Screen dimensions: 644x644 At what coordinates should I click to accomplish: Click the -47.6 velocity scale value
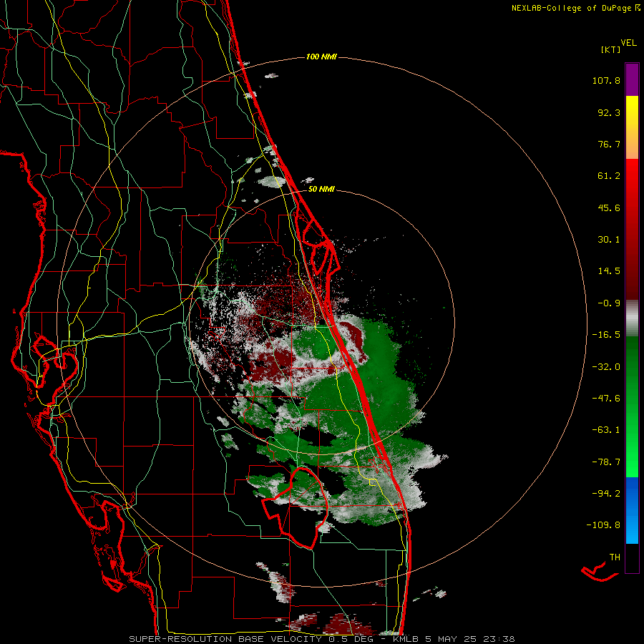tap(606, 399)
